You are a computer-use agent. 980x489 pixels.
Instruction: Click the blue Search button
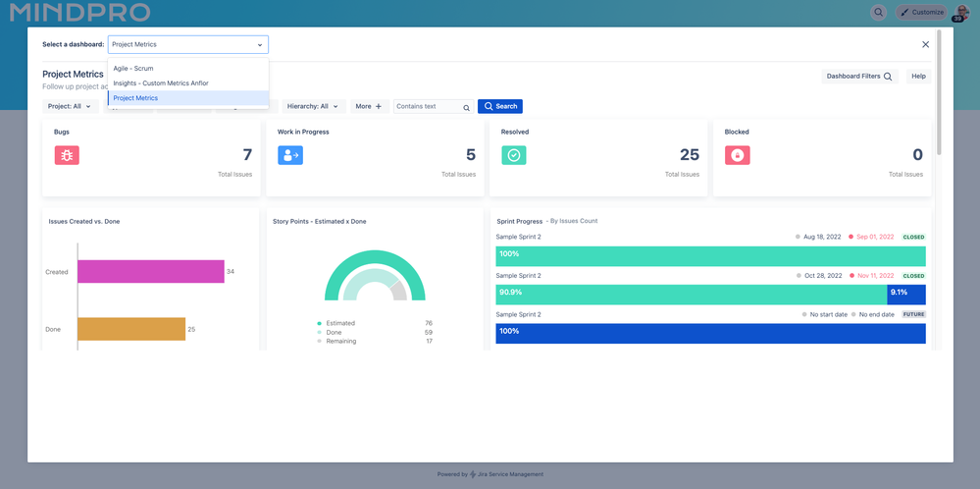tap(500, 106)
